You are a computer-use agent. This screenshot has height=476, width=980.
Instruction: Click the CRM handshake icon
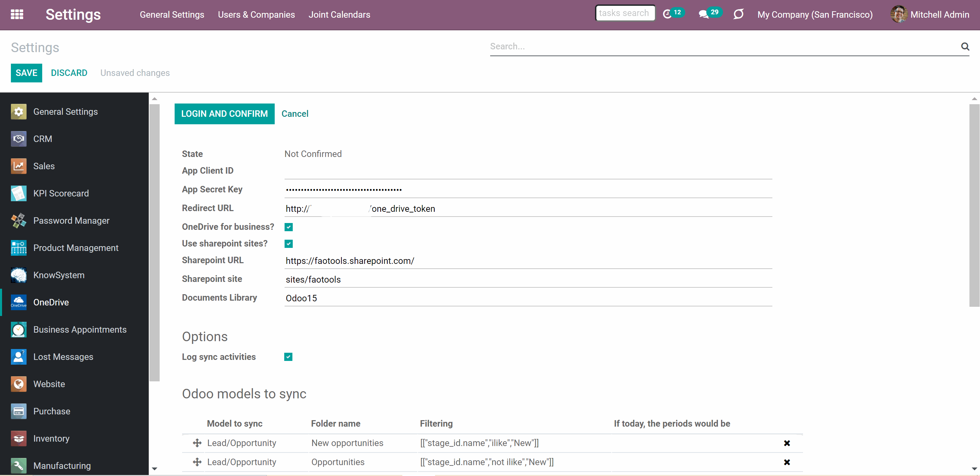click(x=19, y=139)
